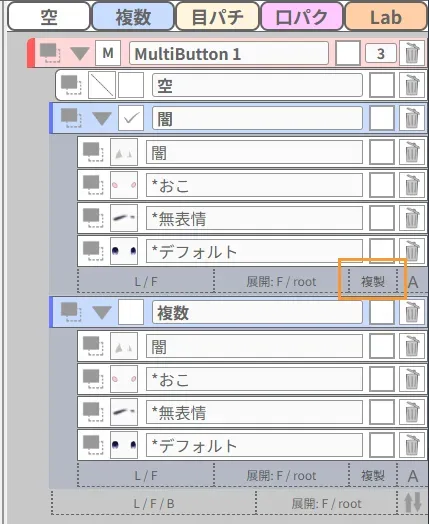
Task: Toggle the right square of *無表情 in 複数 group
Action: coord(382,412)
